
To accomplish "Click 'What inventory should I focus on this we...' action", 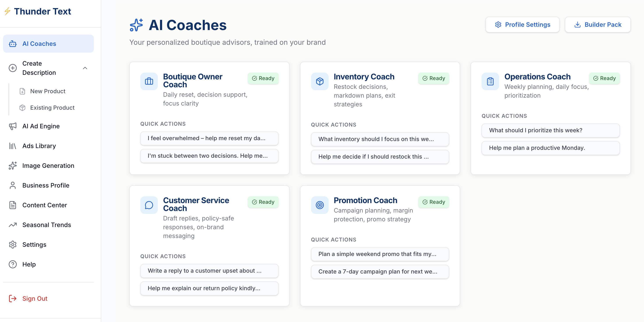I will click(x=380, y=139).
